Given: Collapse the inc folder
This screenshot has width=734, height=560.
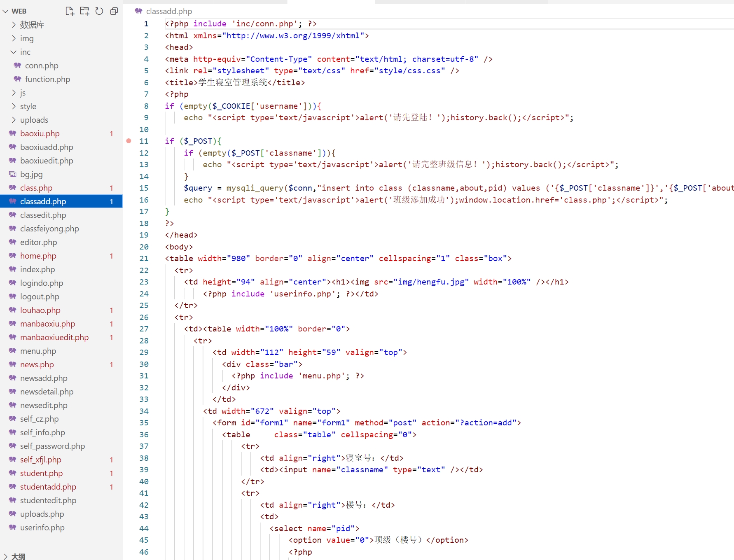Looking at the screenshot, I should [x=14, y=52].
